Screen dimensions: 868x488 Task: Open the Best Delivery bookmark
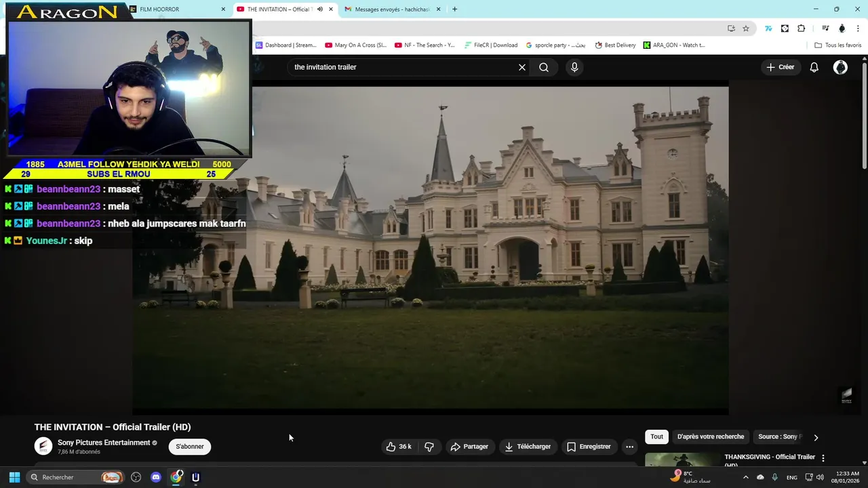tap(616, 45)
